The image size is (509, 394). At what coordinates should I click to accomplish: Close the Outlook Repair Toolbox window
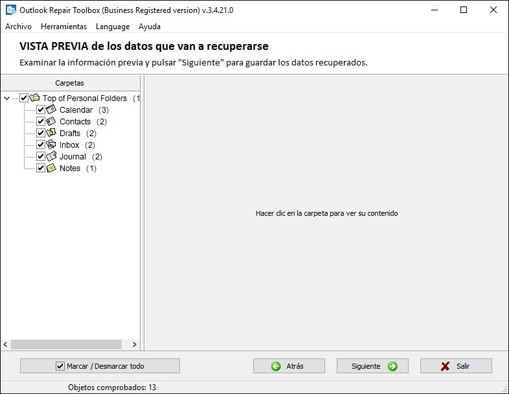point(493,10)
